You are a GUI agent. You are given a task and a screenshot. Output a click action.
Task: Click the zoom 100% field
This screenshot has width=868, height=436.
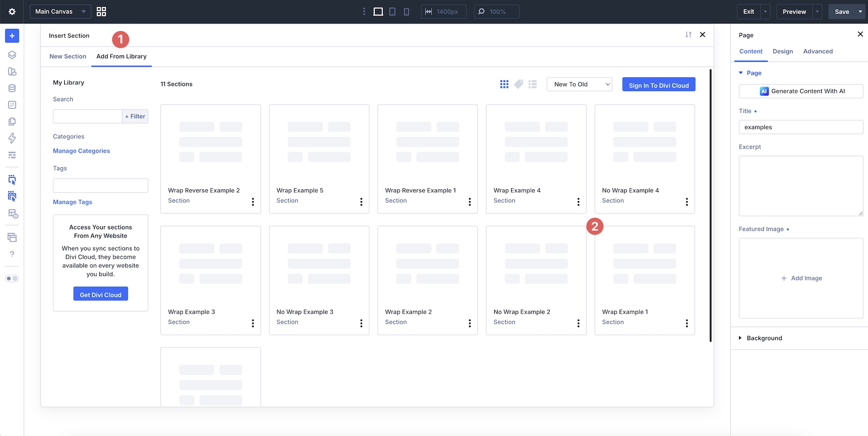click(497, 12)
